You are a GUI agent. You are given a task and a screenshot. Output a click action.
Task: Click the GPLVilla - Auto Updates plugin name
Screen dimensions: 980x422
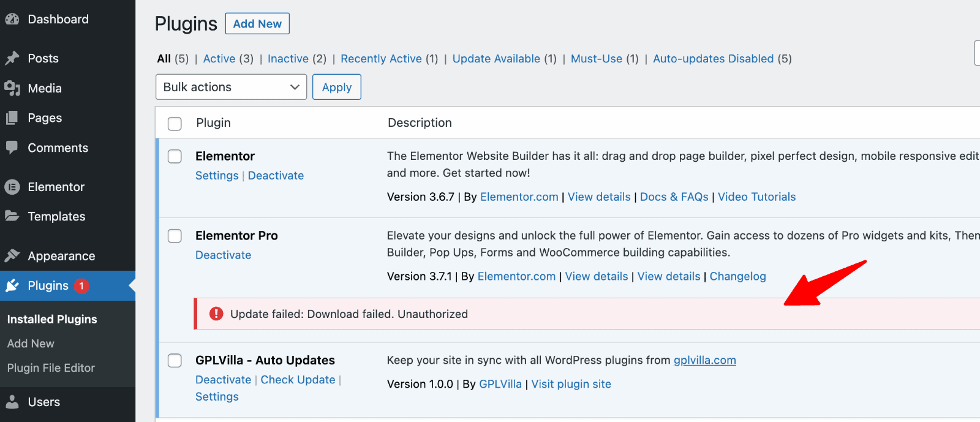click(265, 360)
